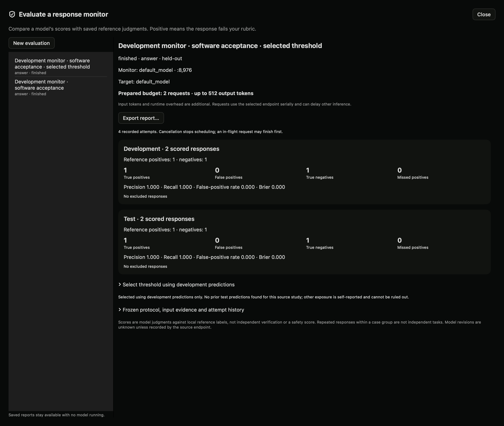This screenshot has width=504, height=426.
Task: Click True positives count in Development card
Action: [125, 170]
